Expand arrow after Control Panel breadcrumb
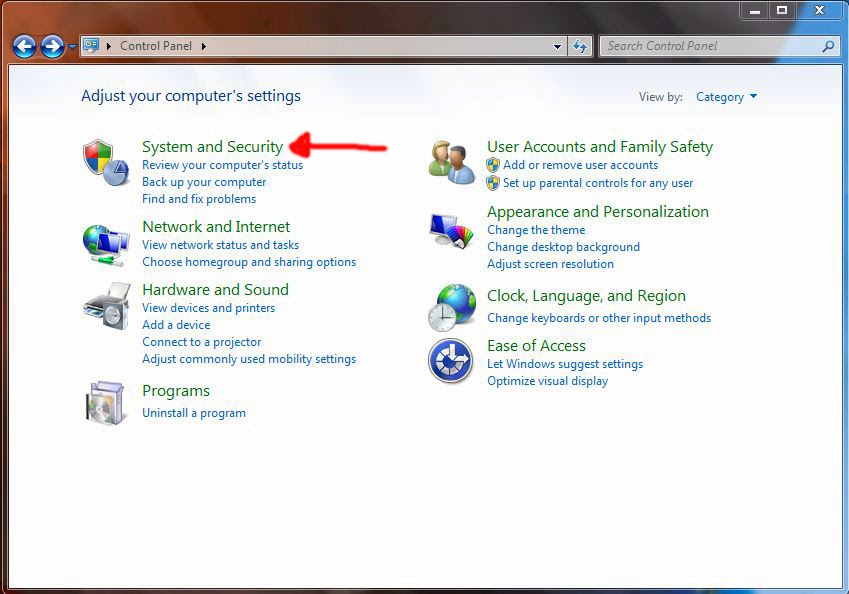The image size is (849, 594). click(204, 47)
